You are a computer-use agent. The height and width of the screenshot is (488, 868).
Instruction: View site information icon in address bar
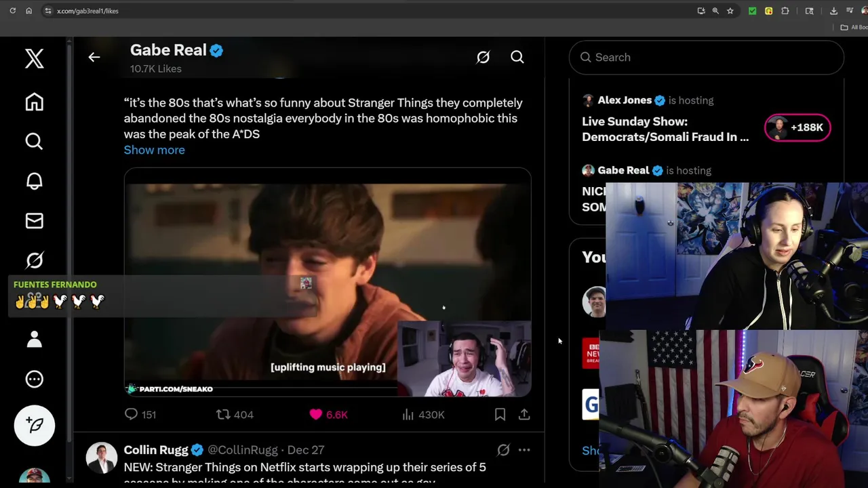47,11
